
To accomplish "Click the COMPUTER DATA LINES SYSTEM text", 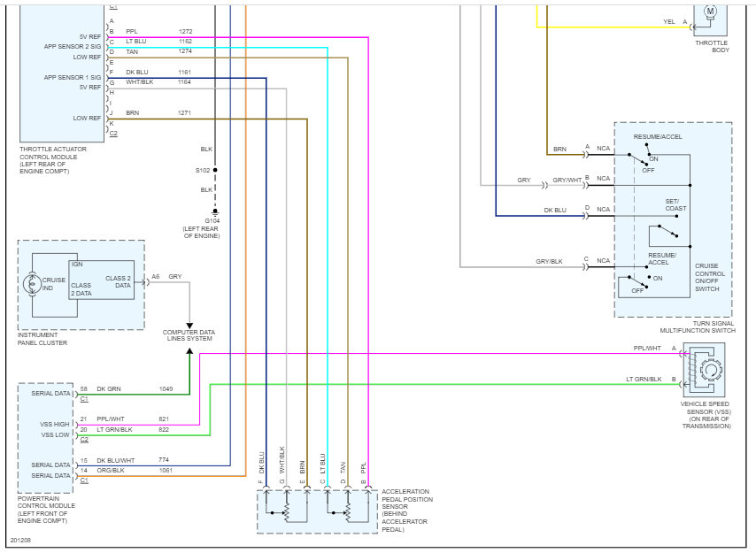I will pyautogui.click(x=189, y=335).
